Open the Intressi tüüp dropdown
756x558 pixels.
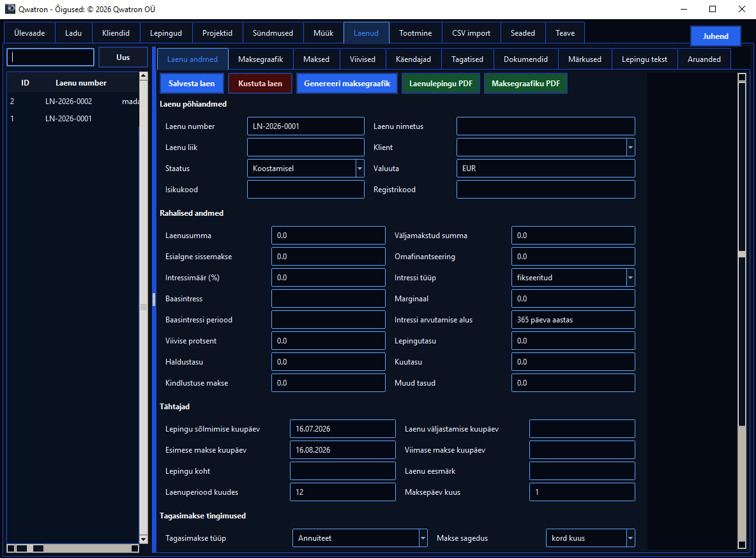(x=630, y=278)
